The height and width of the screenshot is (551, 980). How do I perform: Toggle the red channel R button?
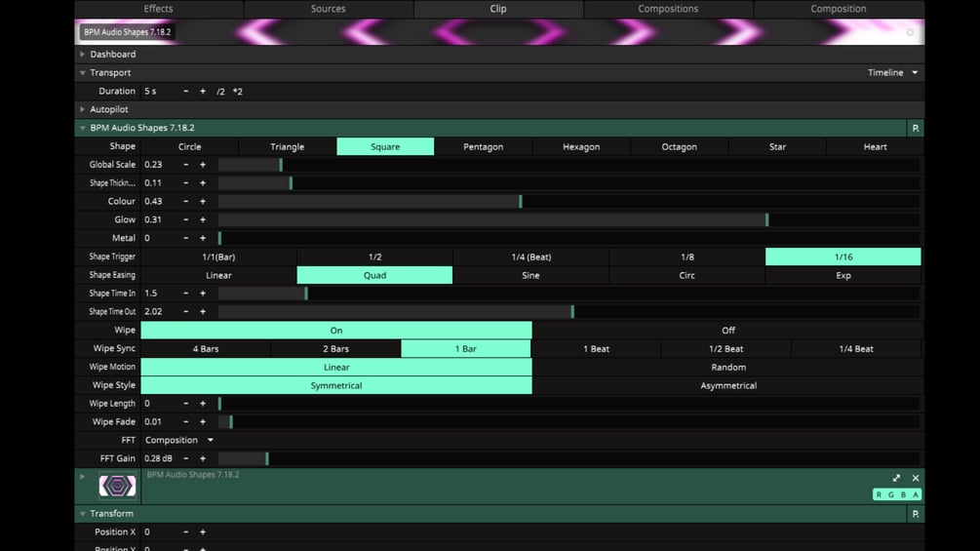pyautogui.click(x=879, y=494)
